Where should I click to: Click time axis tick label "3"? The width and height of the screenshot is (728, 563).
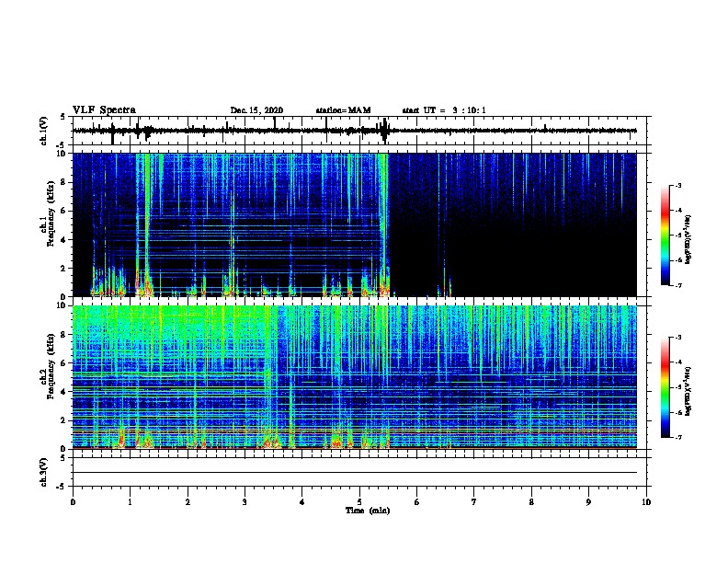[245, 502]
